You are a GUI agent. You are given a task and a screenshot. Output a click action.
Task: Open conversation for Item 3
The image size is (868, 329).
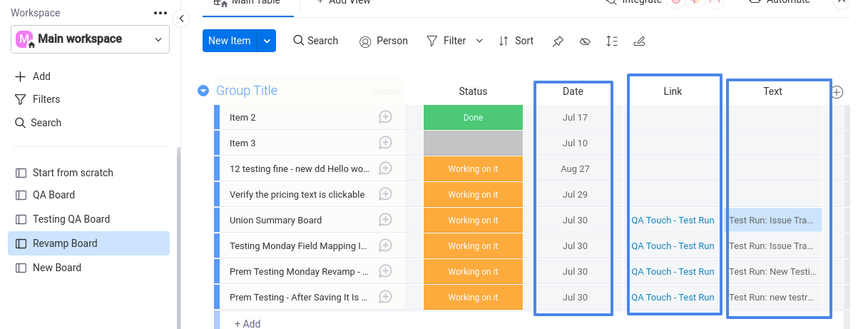coord(385,143)
